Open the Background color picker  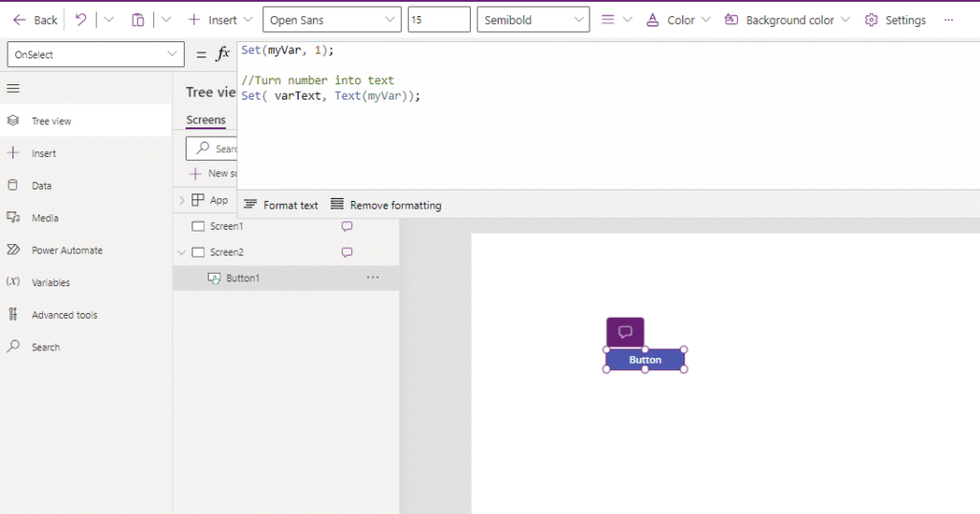(x=779, y=20)
